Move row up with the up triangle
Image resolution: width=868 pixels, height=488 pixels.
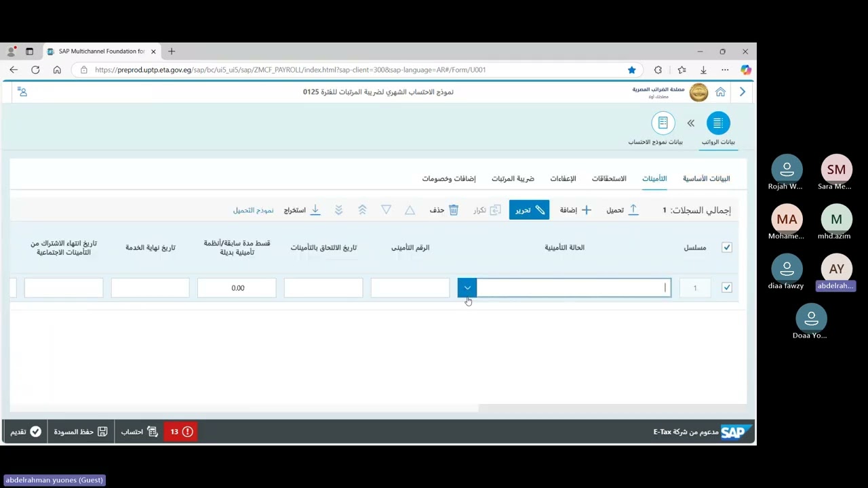(x=410, y=210)
